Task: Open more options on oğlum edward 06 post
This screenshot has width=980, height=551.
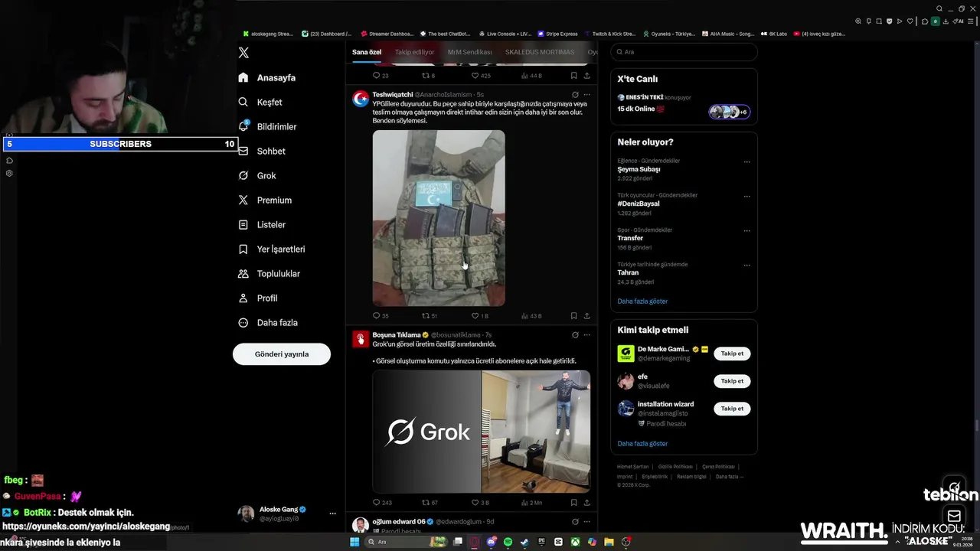Action: click(x=587, y=521)
